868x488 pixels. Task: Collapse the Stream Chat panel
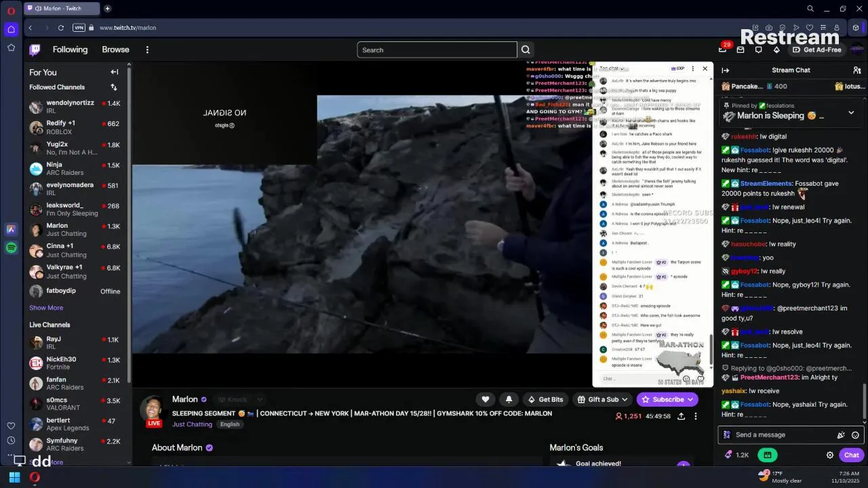[726, 70]
